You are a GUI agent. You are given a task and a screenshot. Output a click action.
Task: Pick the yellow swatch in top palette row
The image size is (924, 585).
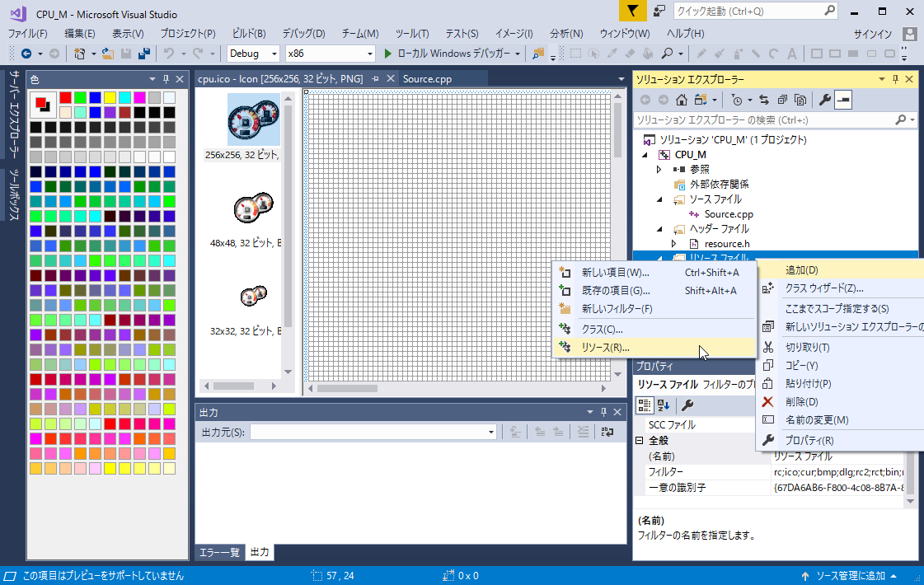click(x=110, y=97)
